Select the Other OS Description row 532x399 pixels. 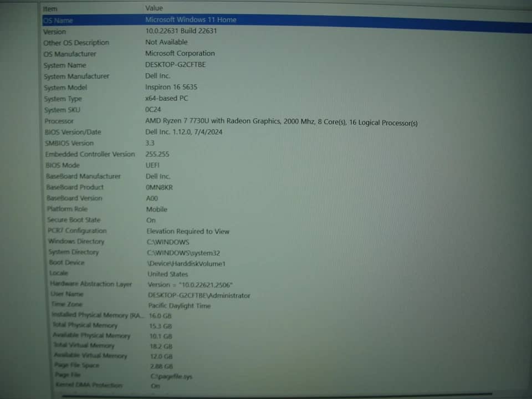(x=76, y=43)
